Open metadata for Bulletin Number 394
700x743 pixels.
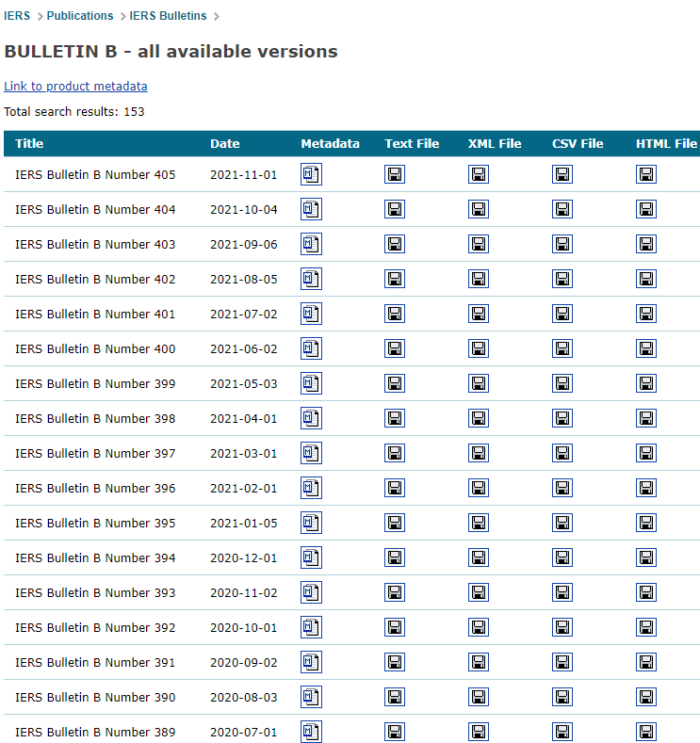tap(311, 557)
